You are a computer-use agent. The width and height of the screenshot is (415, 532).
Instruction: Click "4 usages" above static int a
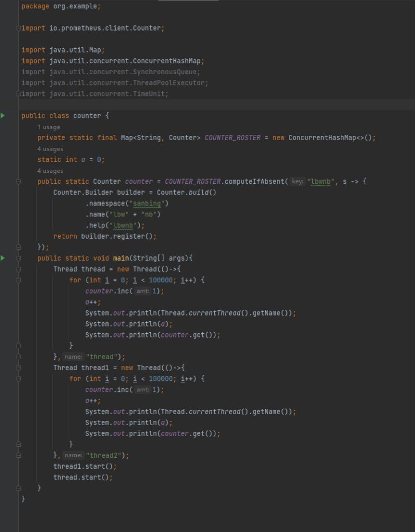click(x=51, y=148)
